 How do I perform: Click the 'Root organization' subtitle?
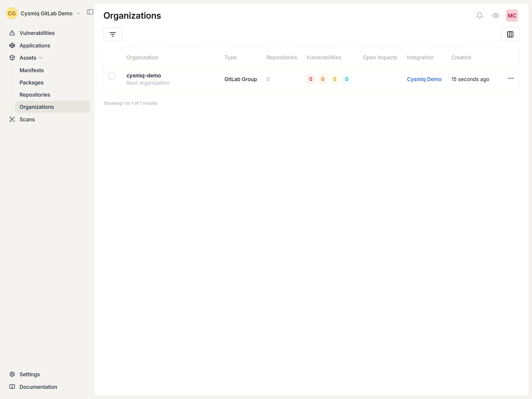pyautogui.click(x=148, y=83)
